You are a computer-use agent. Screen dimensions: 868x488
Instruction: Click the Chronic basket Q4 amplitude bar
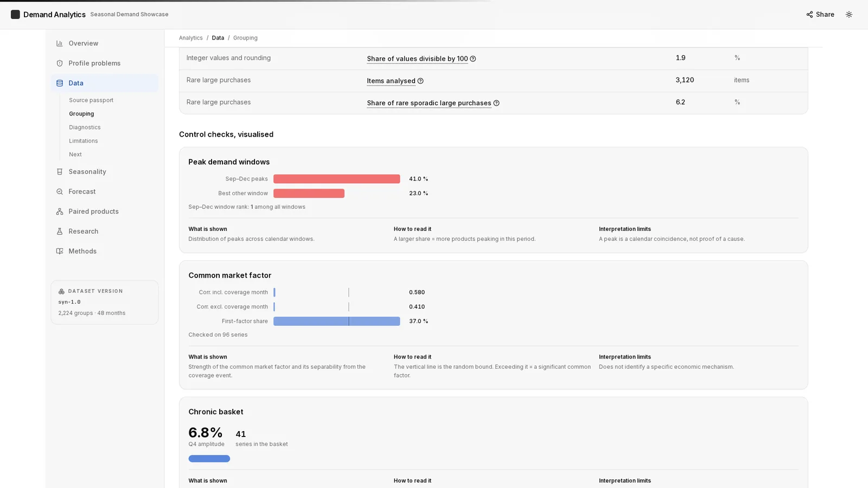coord(209,459)
